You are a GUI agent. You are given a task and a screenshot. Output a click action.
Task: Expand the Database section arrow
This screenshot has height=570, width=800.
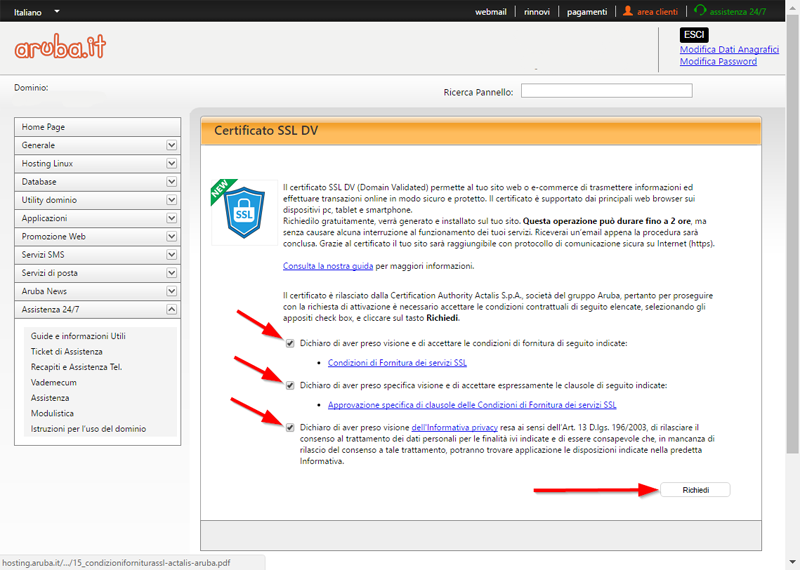tap(171, 182)
